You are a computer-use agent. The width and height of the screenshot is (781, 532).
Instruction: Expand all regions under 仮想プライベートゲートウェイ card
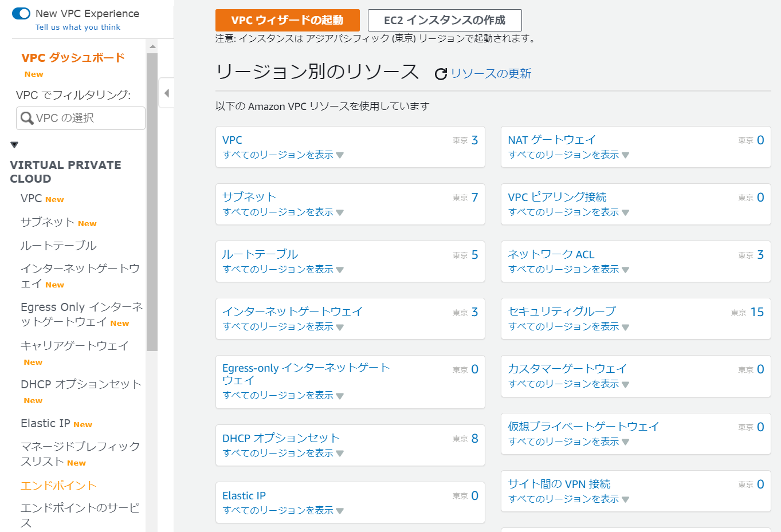[569, 442]
